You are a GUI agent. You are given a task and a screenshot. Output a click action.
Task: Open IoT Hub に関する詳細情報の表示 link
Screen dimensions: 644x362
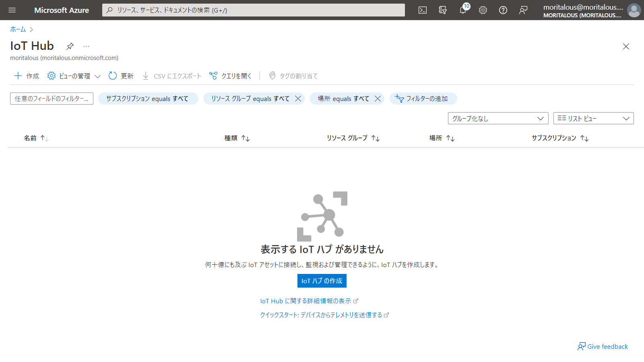pos(305,301)
